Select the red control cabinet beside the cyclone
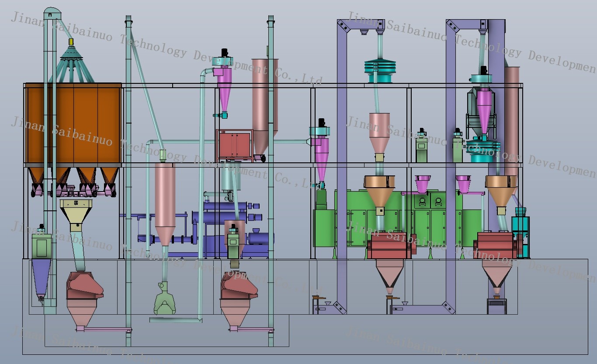The width and height of the screenshot is (597, 364). tap(233, 144)
